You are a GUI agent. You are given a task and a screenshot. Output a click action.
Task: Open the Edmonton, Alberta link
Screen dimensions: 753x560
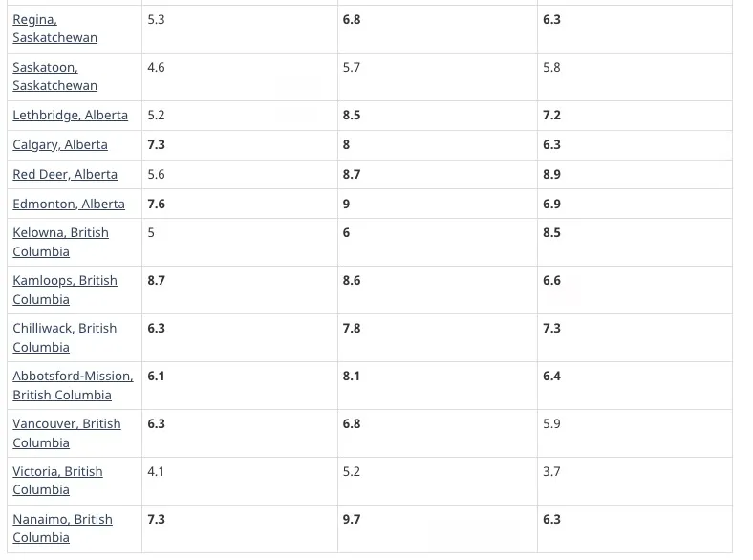point(69,205)
